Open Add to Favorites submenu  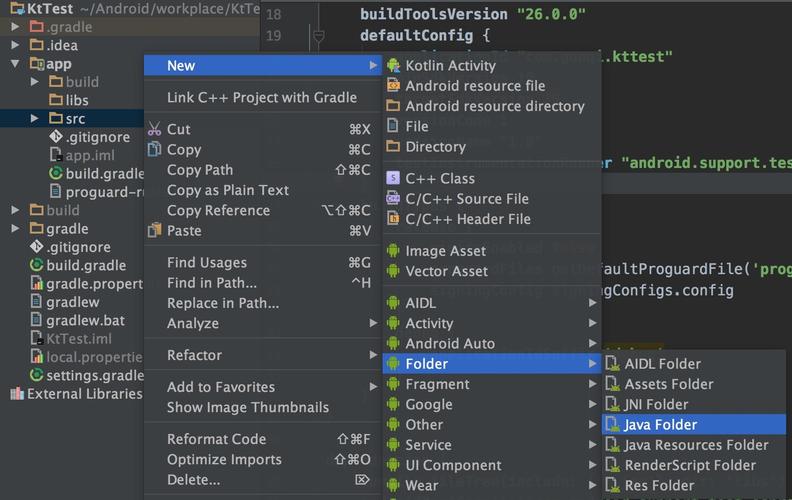(262, 387)
